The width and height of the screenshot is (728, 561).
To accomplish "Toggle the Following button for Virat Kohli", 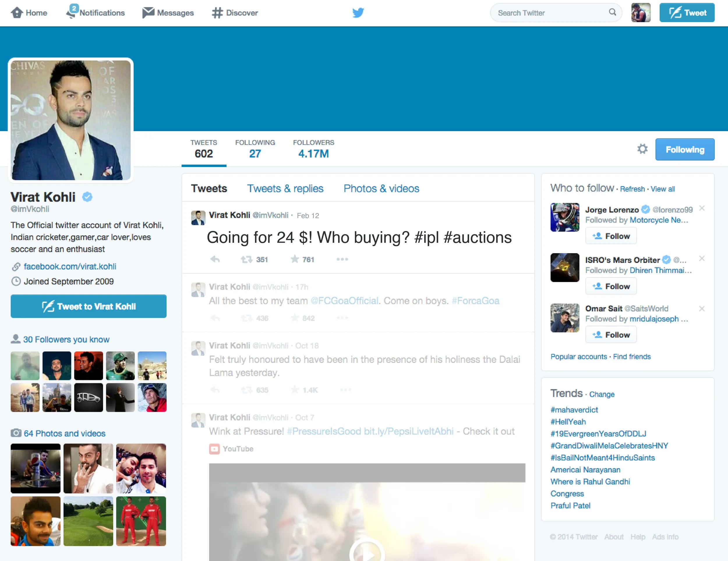I will coord(684,150).
